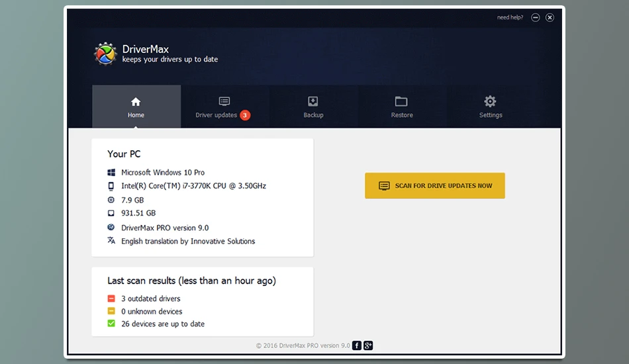Open the Google Plus icon in footer
The height and width of the screenshot is (364, 629).
[368, 345]
